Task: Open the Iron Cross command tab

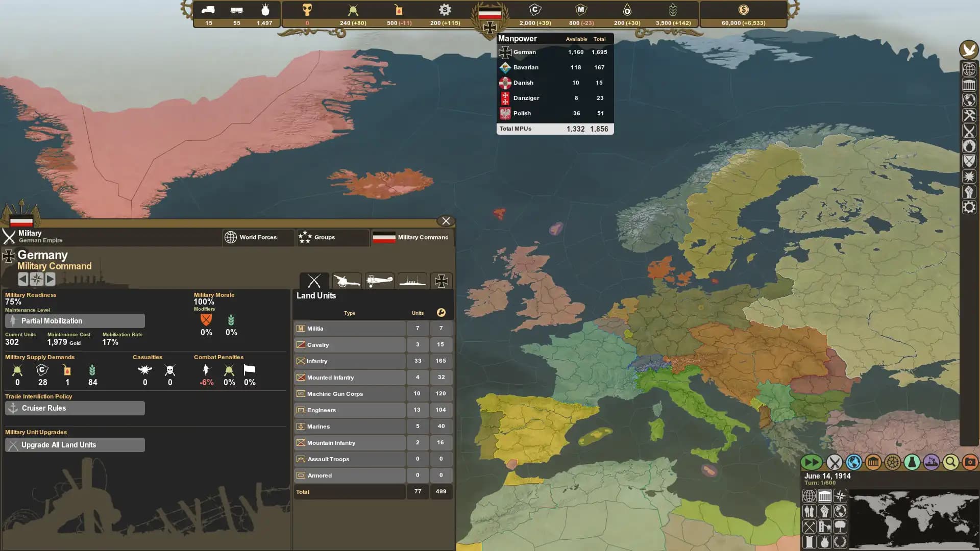Action: coord(442,281)
